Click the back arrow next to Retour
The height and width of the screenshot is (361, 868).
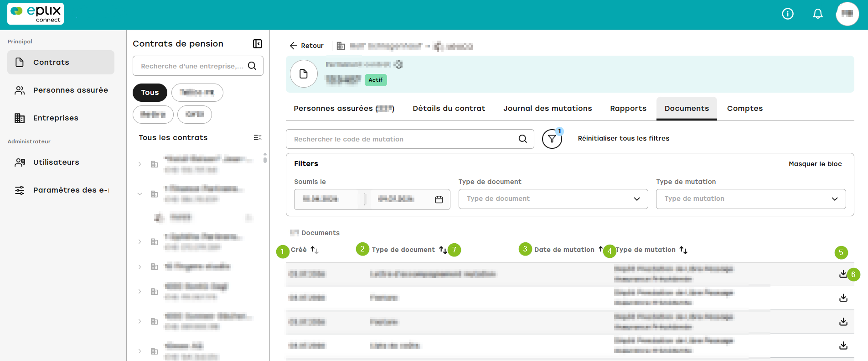click(294, 46)
